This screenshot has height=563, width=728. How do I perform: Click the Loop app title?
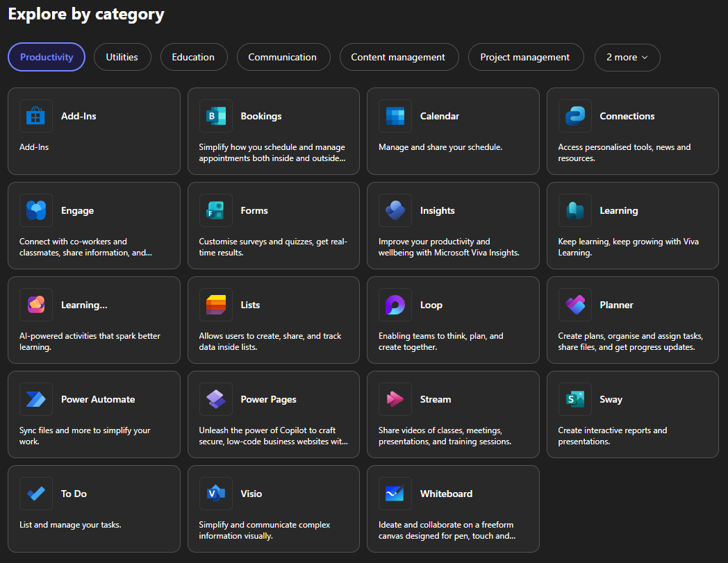[431, 305]
